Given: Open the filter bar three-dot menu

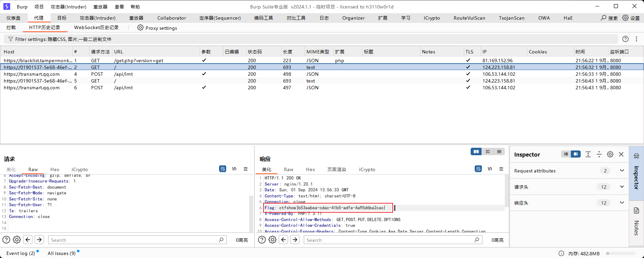Looking at the screenshot, I should coord(637,39).
